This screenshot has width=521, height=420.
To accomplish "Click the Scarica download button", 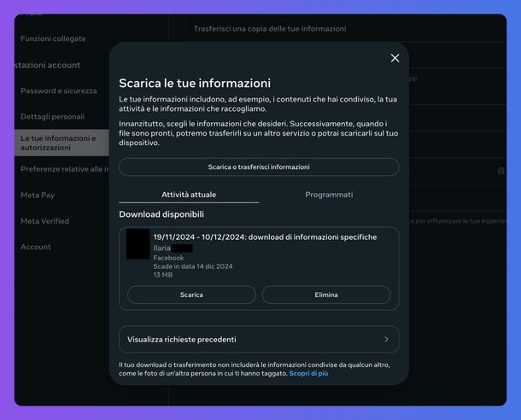I will [191, 295].
